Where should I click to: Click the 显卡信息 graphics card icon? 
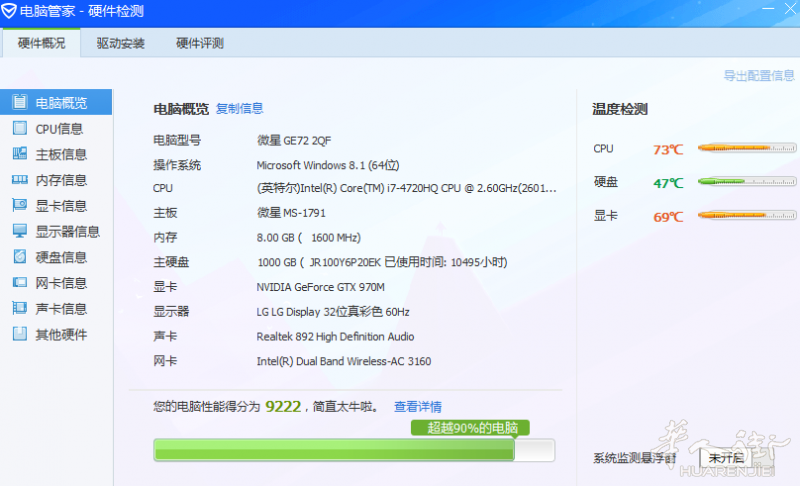point(19,205)
